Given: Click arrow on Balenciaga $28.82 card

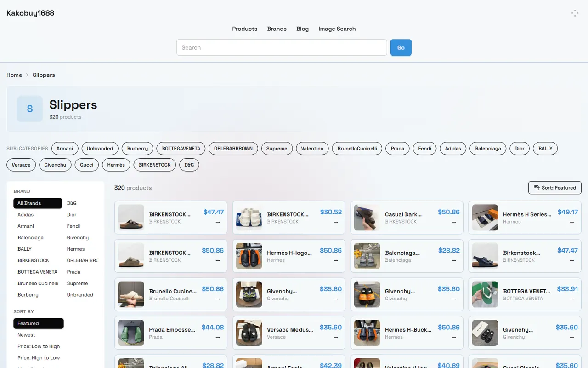Looking at the screenshot, I should (x=454, y=260).
